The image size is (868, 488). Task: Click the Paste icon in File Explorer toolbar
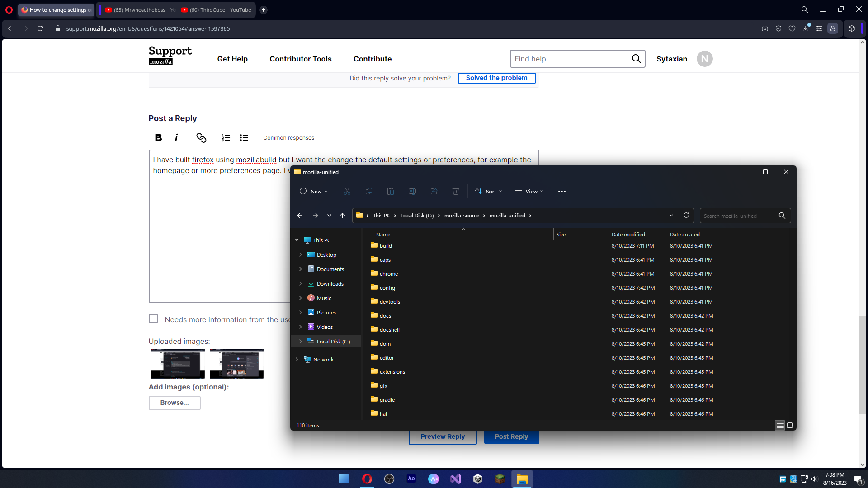pos(391,191)
